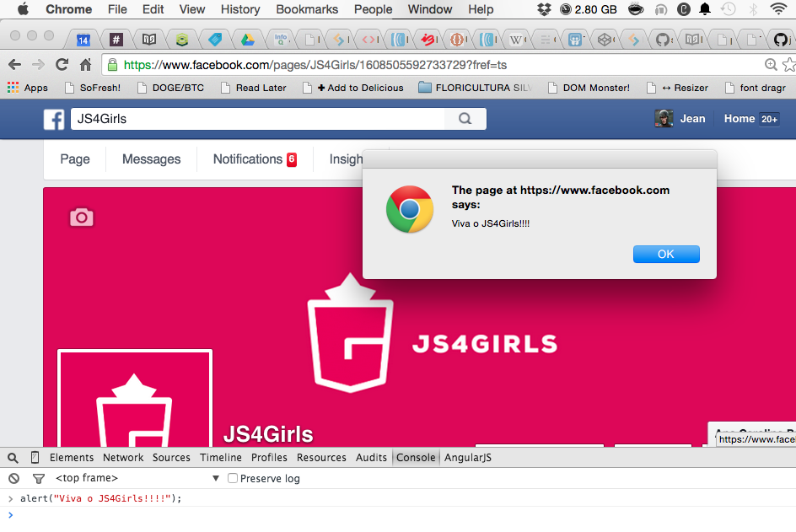Switch to the Wikipedia tab
This screenshot has height=532, width=796.
pyautogui.click(x=515, y=39)
